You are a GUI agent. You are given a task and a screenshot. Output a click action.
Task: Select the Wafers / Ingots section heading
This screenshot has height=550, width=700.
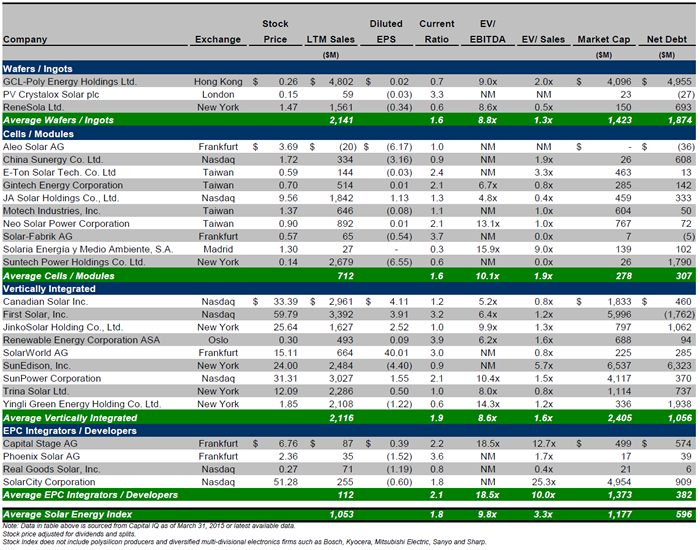click(x=38, y=69)
